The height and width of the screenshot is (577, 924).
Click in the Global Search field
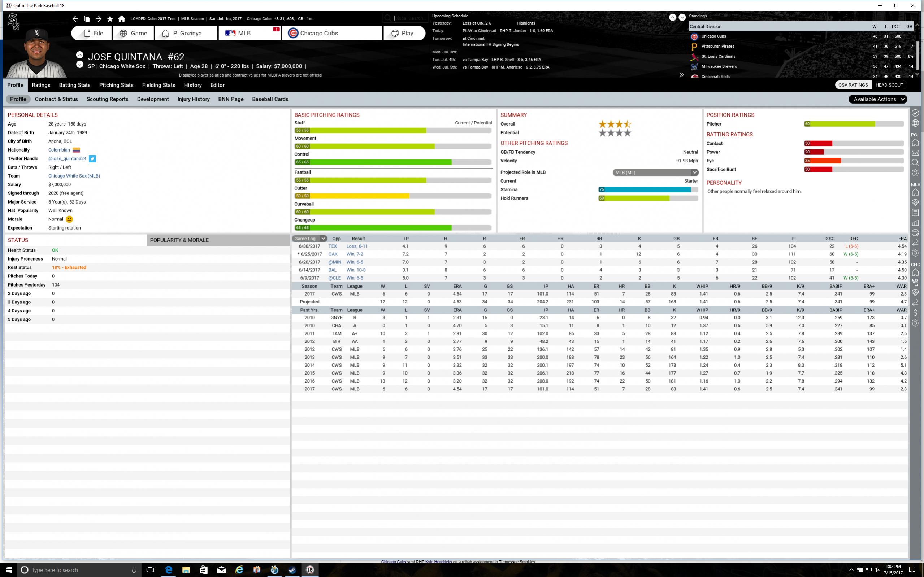pos(408,18)
